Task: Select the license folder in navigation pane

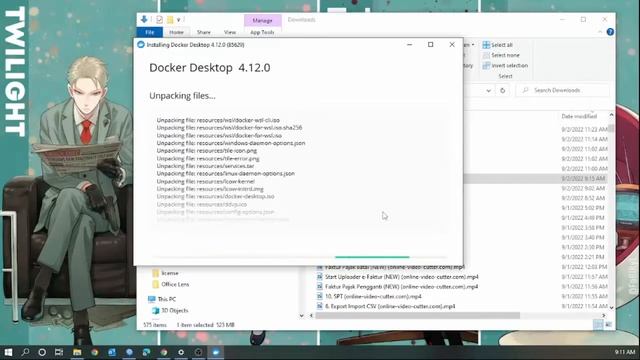Action: pos(170,273)
